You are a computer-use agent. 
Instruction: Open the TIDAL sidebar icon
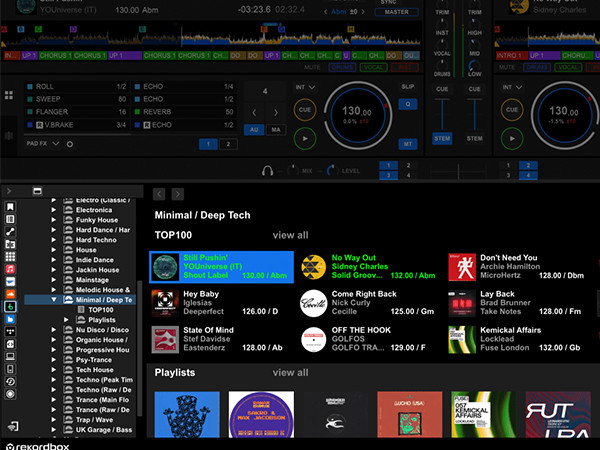click(x=10, y=331)
